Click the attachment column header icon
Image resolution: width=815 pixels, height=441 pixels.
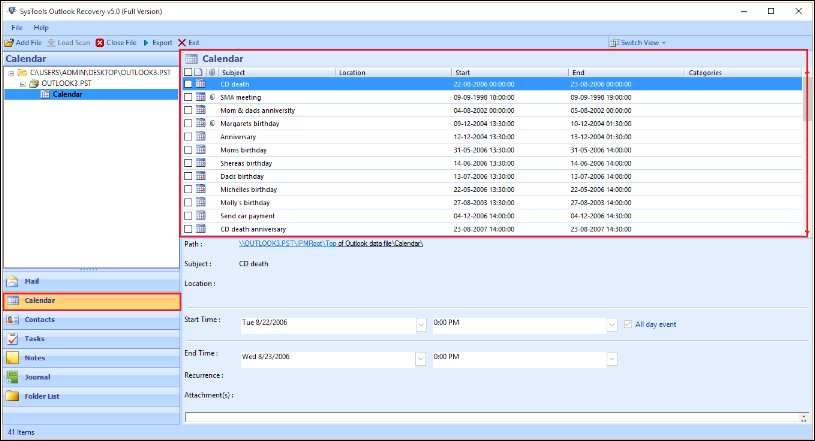[212, 72]
